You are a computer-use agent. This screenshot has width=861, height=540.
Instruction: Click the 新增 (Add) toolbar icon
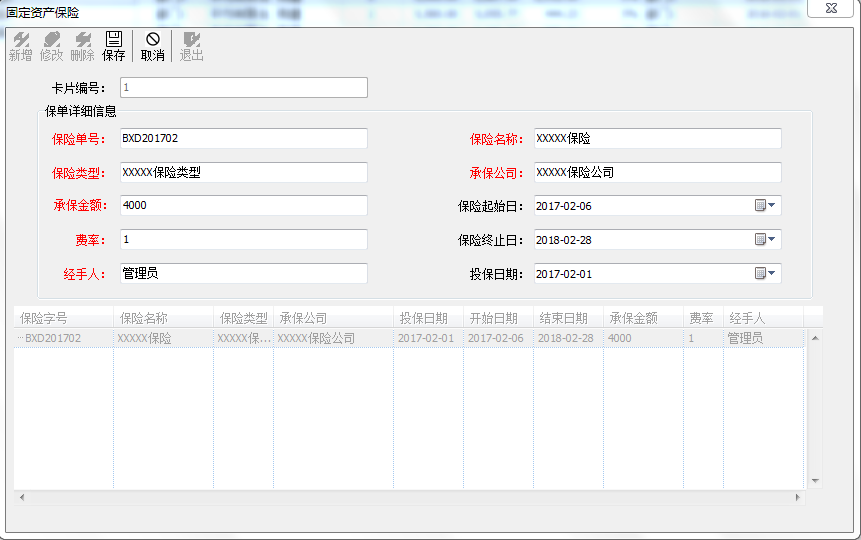tap(20, 46)
